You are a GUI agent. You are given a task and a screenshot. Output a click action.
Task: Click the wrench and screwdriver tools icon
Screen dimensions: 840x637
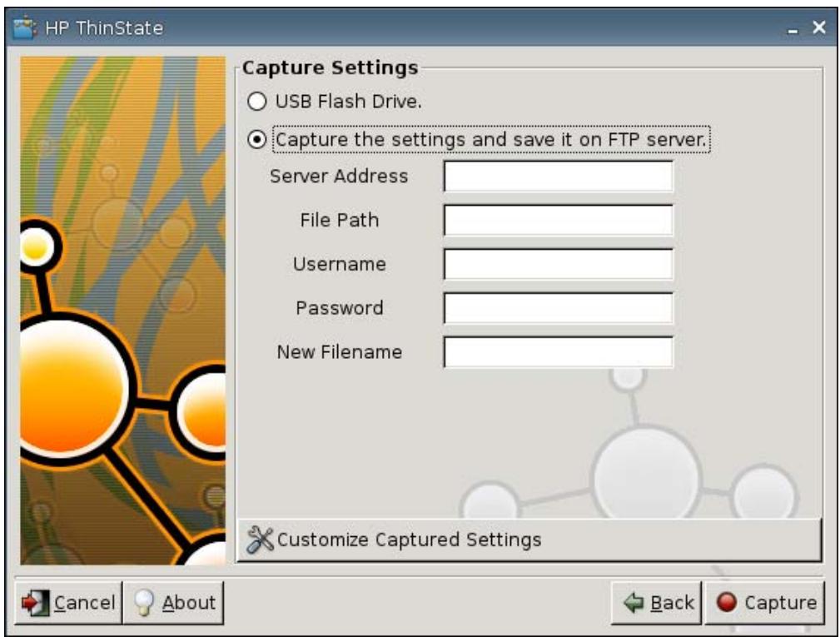pyautogui.click(x=260, y=540)
